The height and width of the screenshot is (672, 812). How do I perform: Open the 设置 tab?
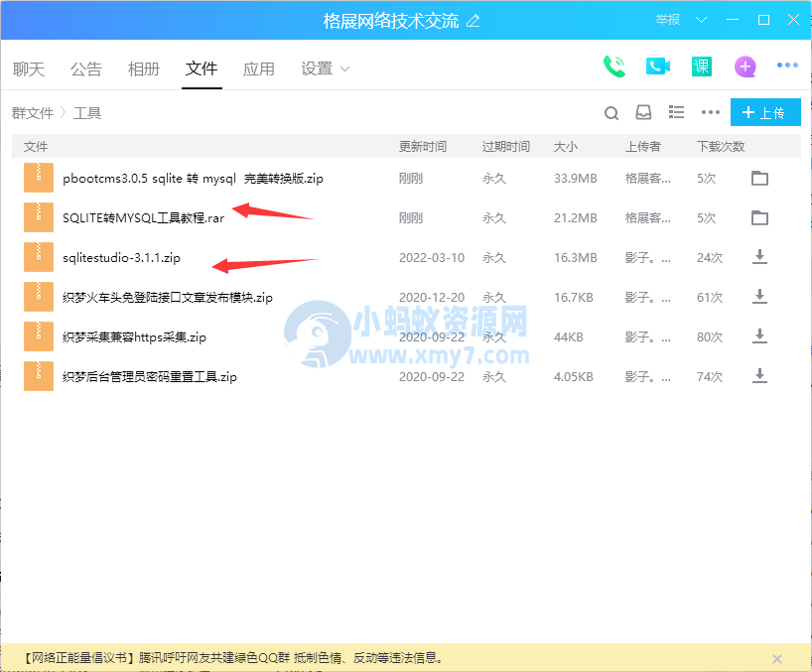[x=317, y=68]
